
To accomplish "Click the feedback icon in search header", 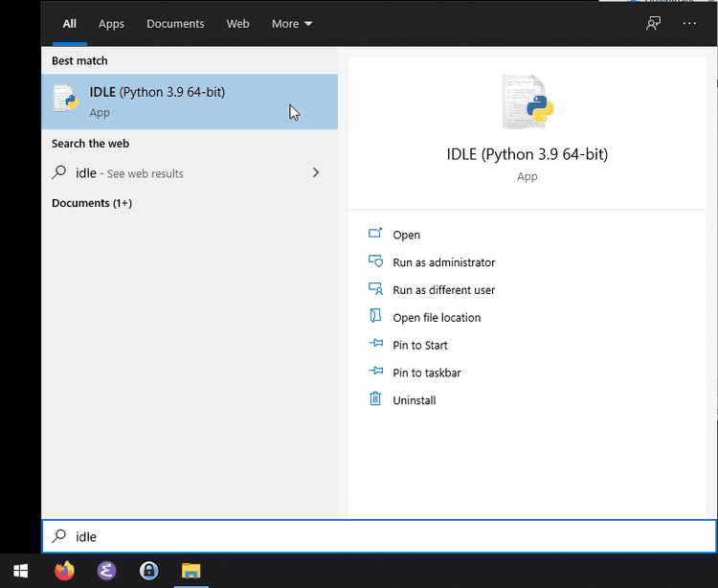I will pos(653,24).
